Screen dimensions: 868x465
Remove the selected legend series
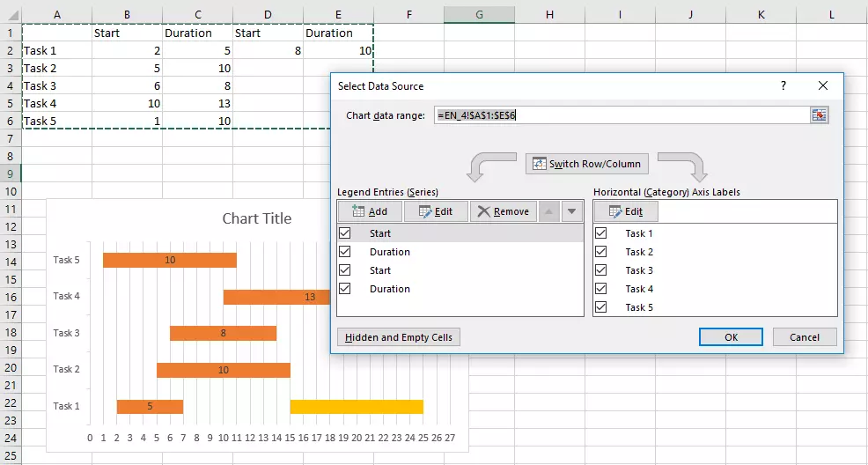tap(502, 211)
